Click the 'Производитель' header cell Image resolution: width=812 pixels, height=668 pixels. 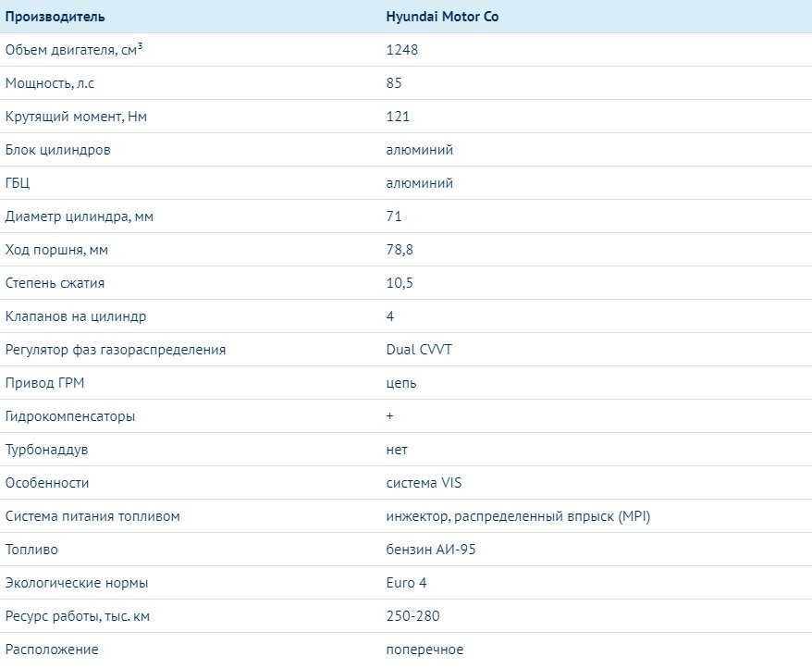(x=55, y=17)
